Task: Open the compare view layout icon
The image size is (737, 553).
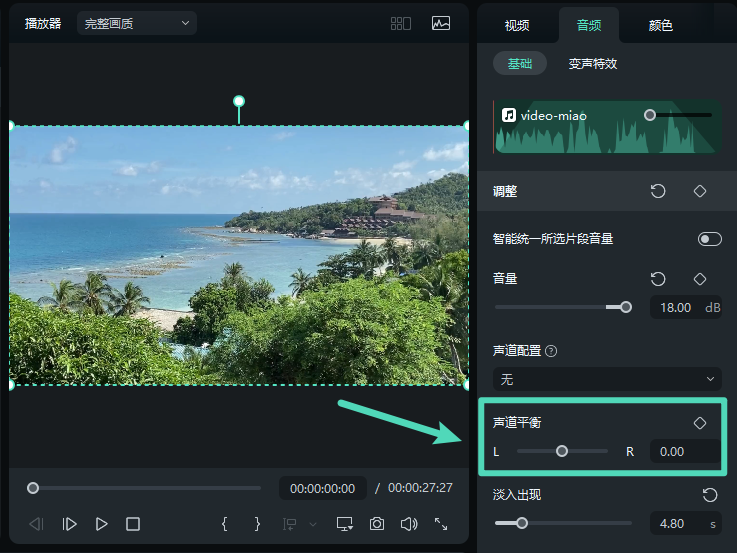Action: pyautogui.click(x=400, y=23)
